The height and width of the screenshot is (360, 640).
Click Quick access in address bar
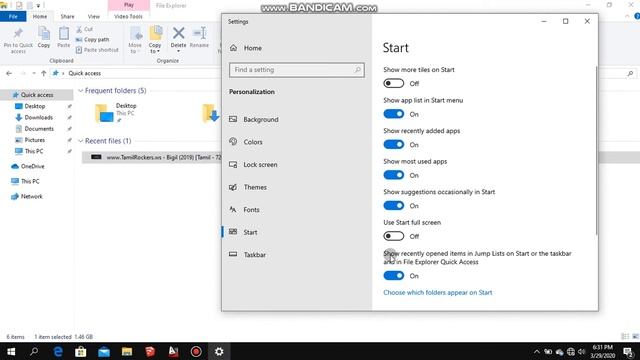84,73
